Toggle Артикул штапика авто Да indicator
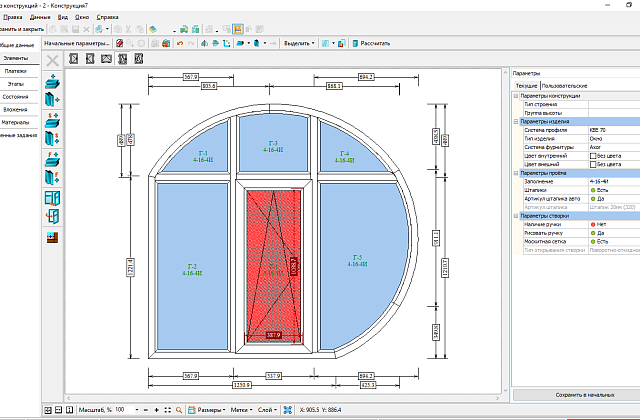 point(593,199)
